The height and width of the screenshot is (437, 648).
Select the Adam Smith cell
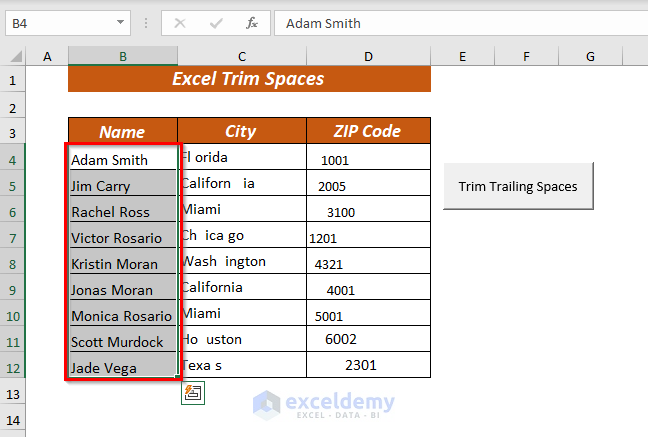tap(123, 157)
